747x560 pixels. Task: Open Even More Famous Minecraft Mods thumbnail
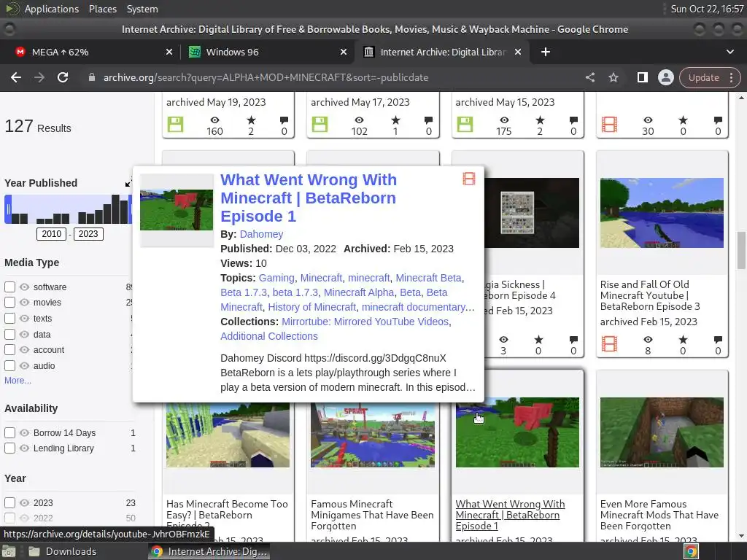(x=662, y=432)
